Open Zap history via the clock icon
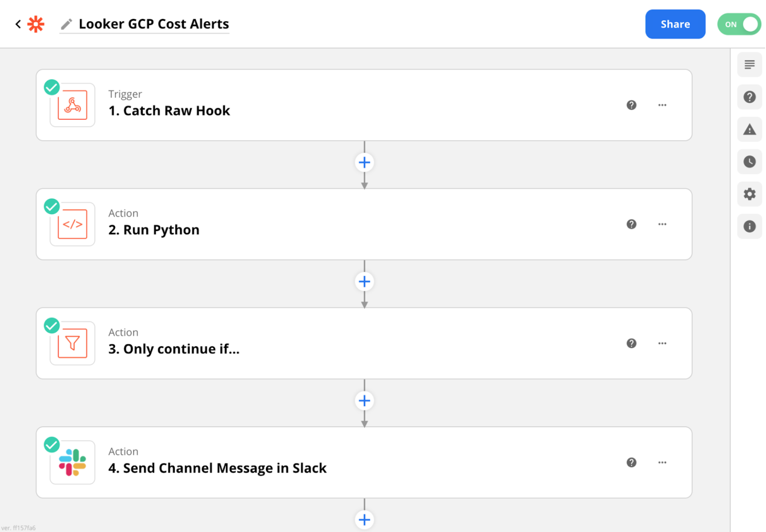This screenshot has width=766, height=532. pos(749,162)
